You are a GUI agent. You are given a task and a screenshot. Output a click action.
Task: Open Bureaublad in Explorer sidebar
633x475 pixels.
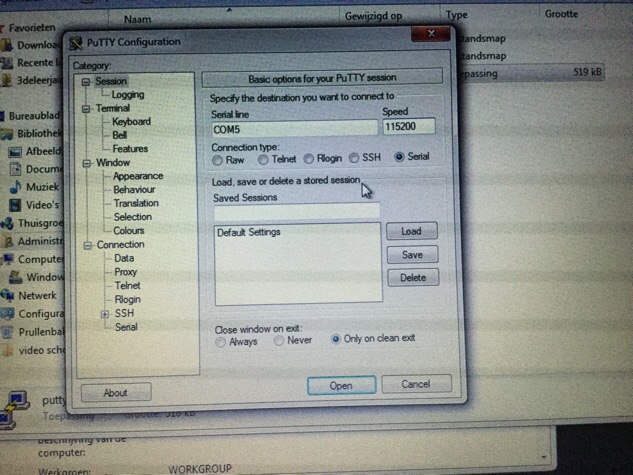[x=34, y=116]
